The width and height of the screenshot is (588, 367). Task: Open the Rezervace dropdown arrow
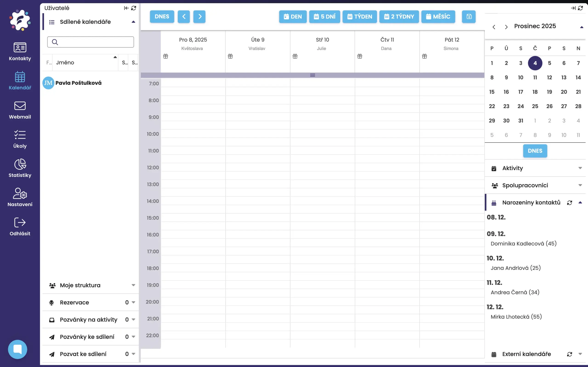[x=133, y=303]
